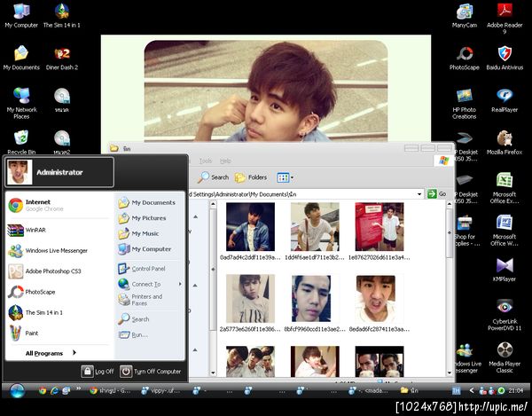Click file list scrollbar down arrow
This screenshot has width=532, height=416.
[450, 373]
